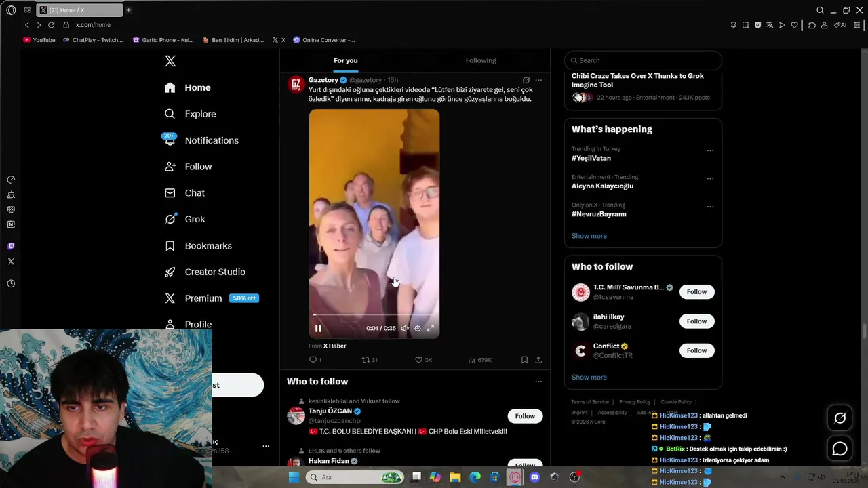This screenshot has height=488, width=868.
Task: Follow Tanju ÖZCAN
Action: pyautogui.click(x=525, y=416)
